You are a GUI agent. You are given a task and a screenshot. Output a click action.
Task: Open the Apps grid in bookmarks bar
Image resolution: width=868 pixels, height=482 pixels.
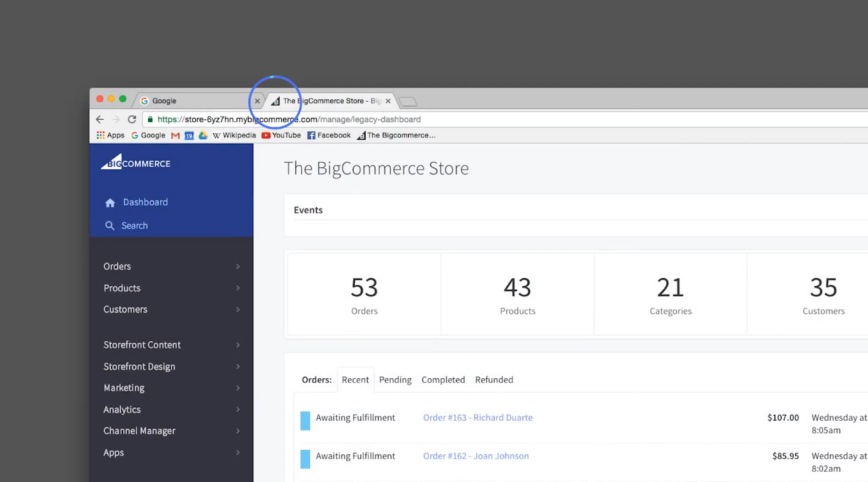tap(110, 135)
